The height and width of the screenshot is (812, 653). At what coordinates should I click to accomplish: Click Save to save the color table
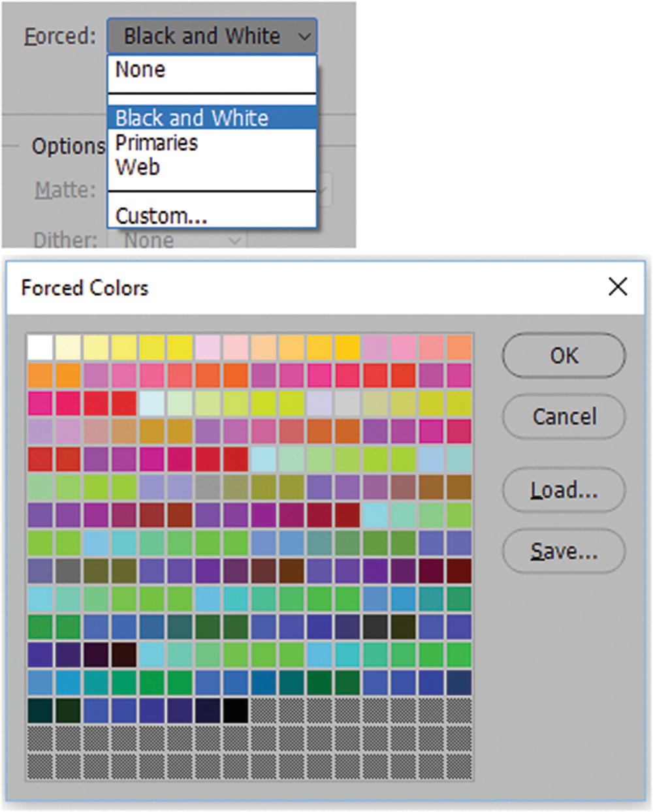(x=563, y=550)
